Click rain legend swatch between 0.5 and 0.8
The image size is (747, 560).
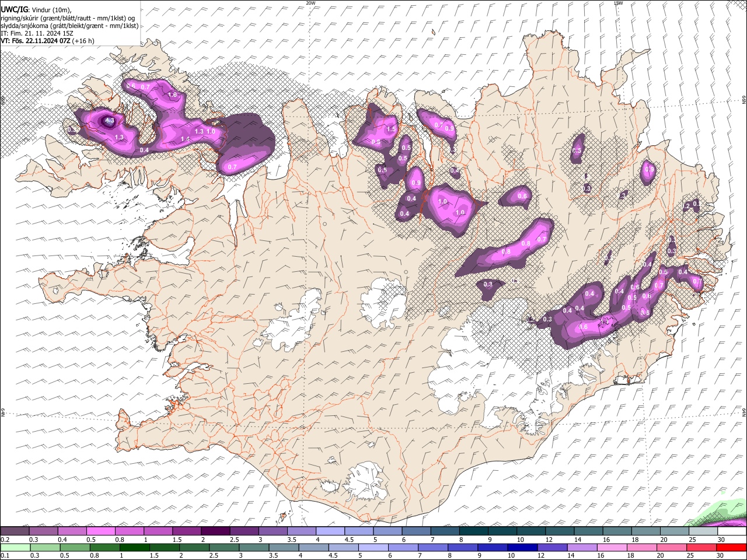point(75,547)
